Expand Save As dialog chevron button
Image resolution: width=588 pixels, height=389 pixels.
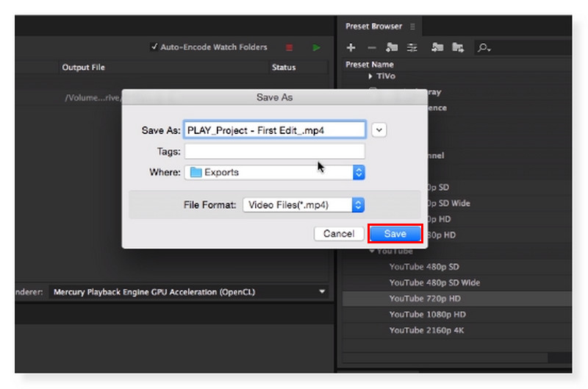click(x=379, y=130)
